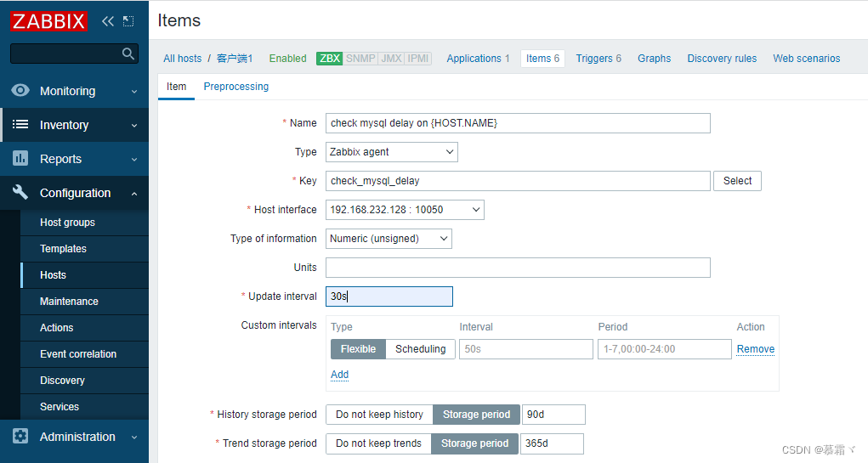
Task: Choose Do not keep trends
Action: click(378, 443)
